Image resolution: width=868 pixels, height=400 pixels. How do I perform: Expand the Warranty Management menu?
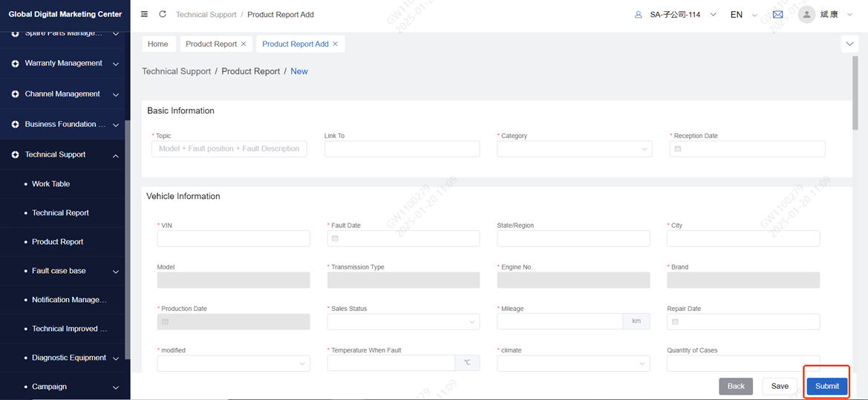tap(64, 64)
